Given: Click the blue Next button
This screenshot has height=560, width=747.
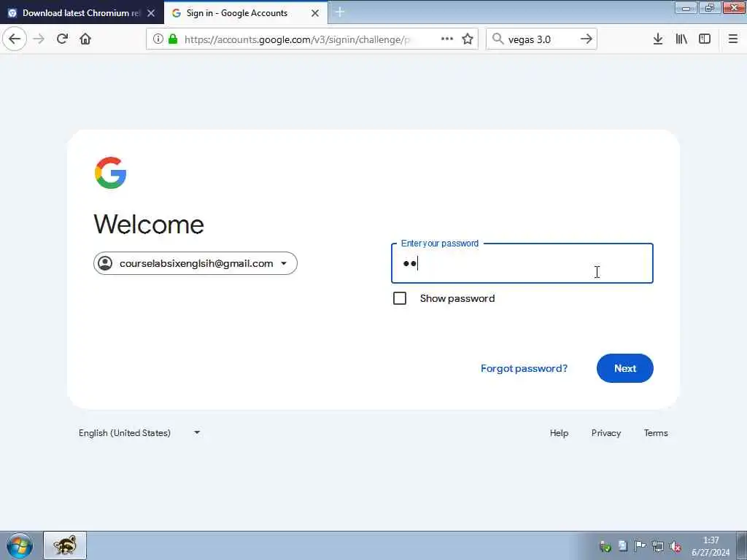Looking at the screenshot, I should [x=625, y=368].
